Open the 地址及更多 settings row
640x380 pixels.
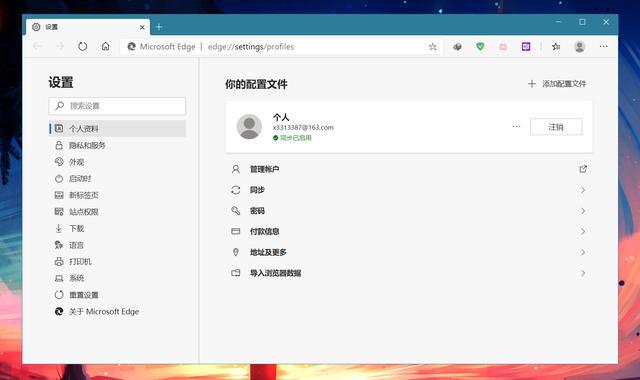[x=409, y=252]
